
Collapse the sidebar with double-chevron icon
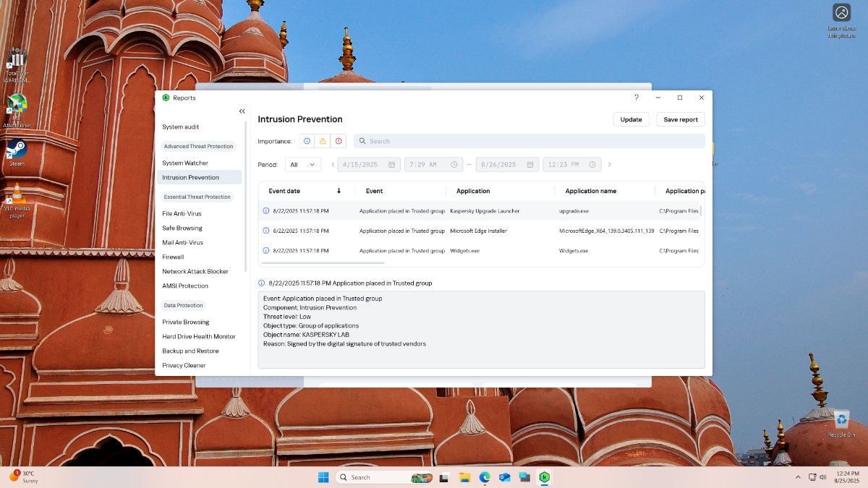(242, 111)
